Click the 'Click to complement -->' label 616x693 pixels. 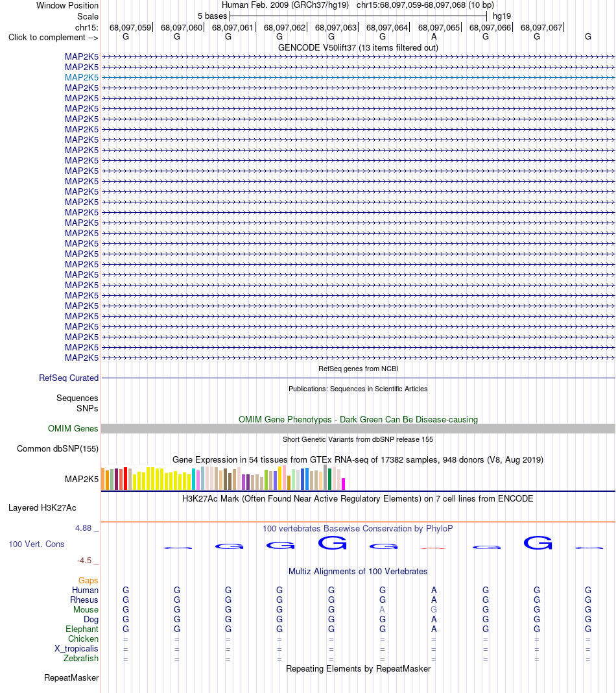point(53,37)
